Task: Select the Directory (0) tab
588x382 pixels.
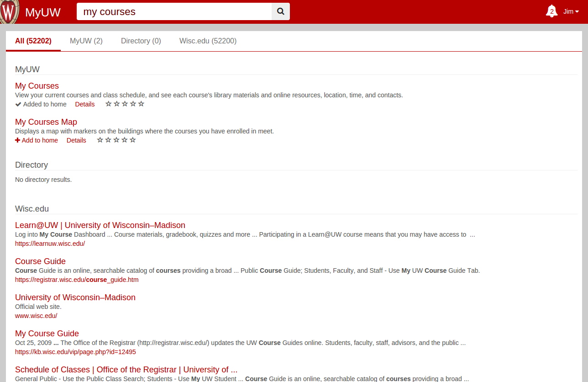Action: 141,41
